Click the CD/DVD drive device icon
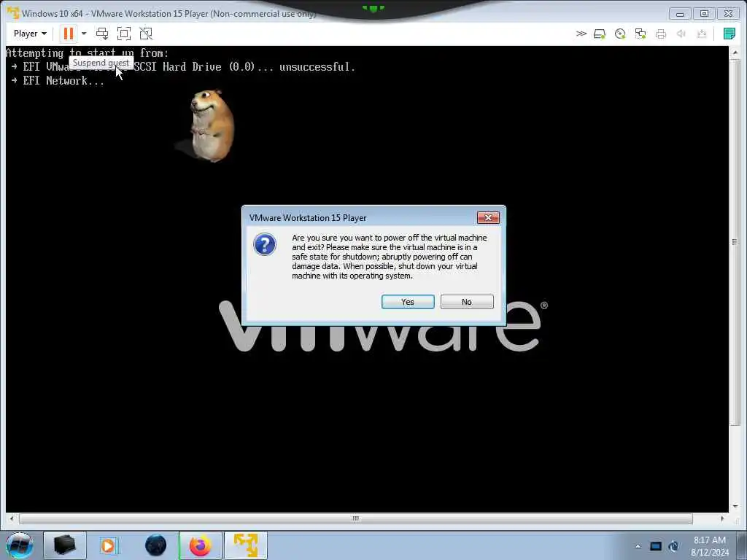 tap(620, 34)
